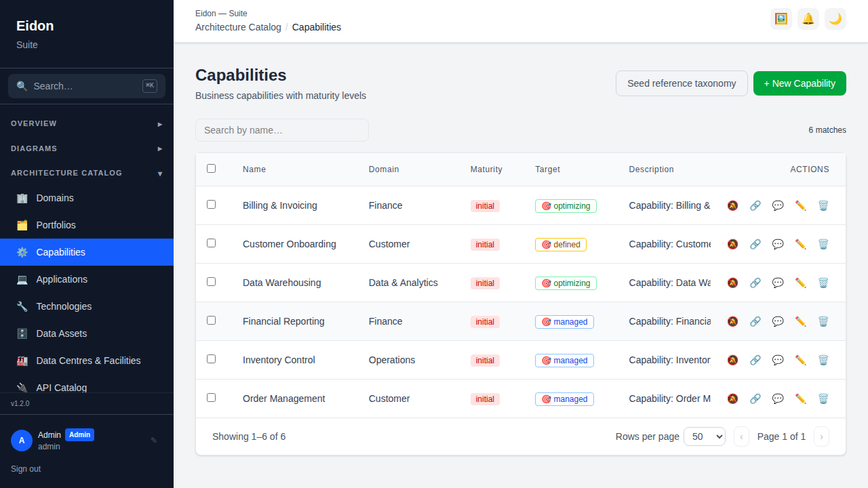The image size is (868, 488).
Task: Focus the sidebar Search box
Action: coord(87,86)
